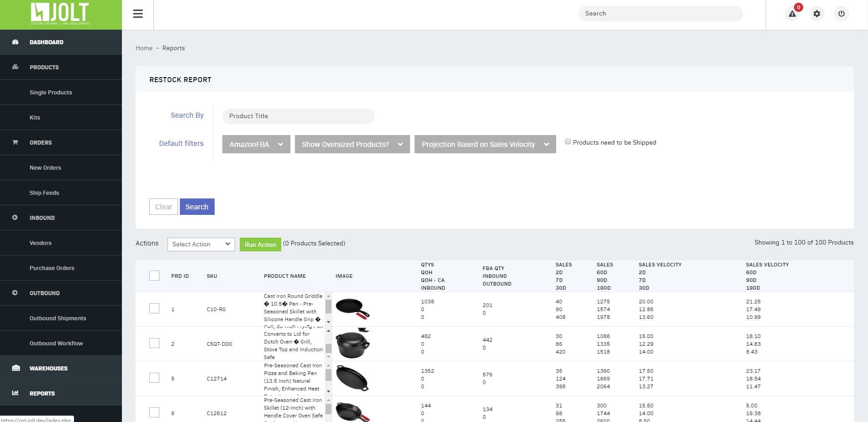Viewport: 868px width, 422px height.
Task: Enable Products need to be Shipped
Action: click(568, 141)
